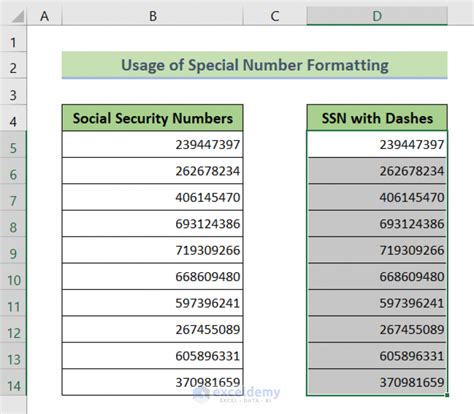
Task: Select cell B5 containing 239447397
Action: pos(153,144)
